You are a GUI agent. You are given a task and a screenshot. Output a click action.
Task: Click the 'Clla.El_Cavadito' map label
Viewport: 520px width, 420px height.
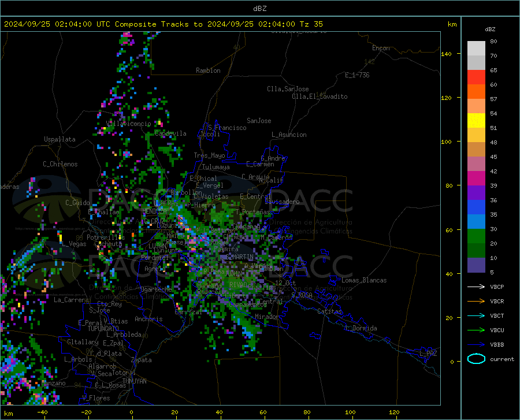320,96
